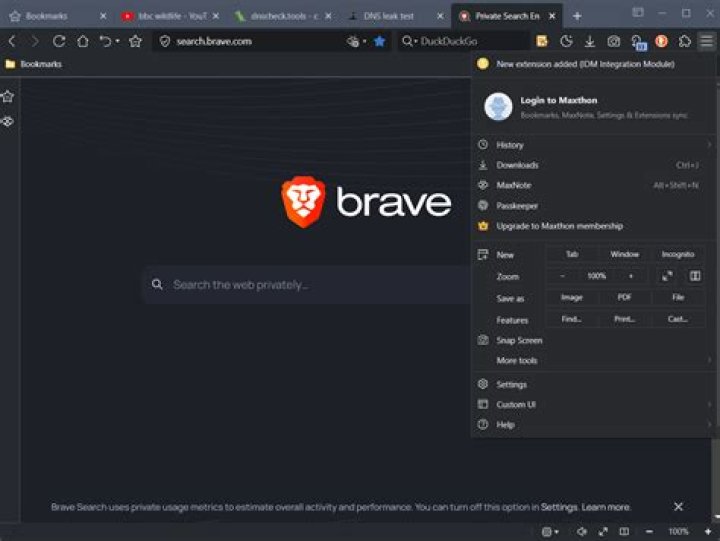Save page as Image
720x541 pixels.
coord(572,298)
